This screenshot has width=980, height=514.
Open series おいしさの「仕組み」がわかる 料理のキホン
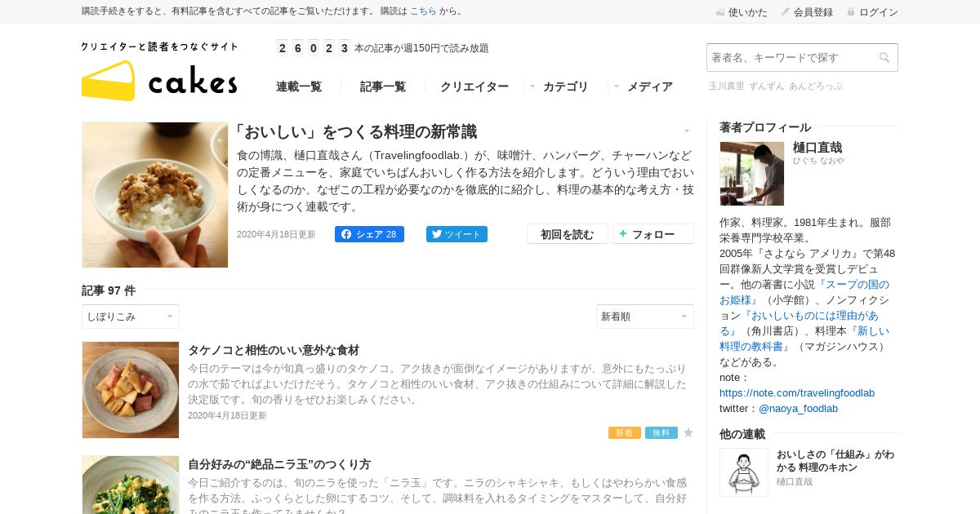click(835, 461)
